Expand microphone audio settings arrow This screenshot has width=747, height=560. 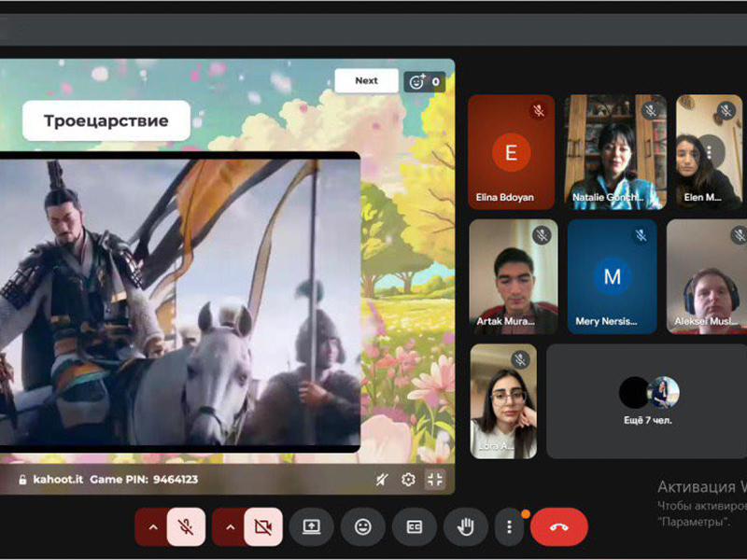pyautogui.click(x=152, y=527)
